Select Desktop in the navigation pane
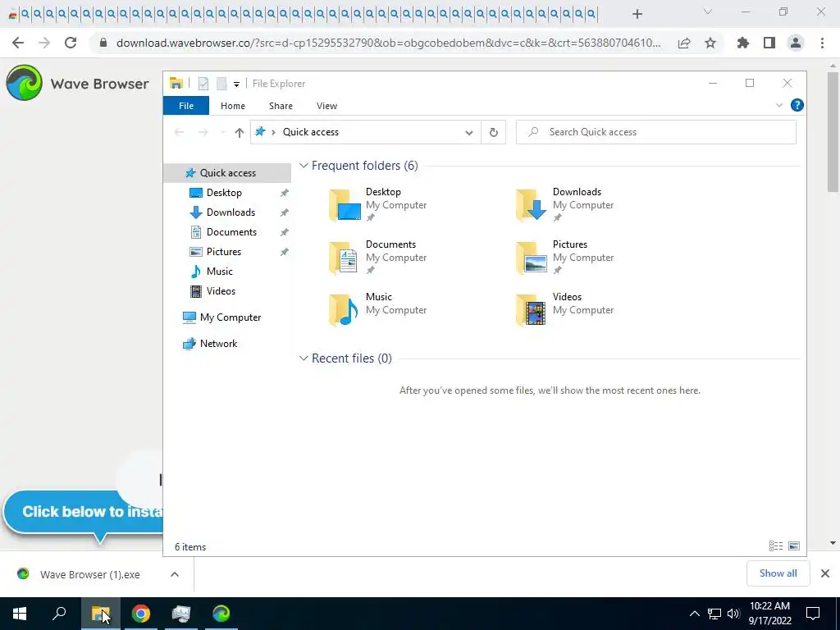This screenshot has height=630, width=840. [224, 193]
